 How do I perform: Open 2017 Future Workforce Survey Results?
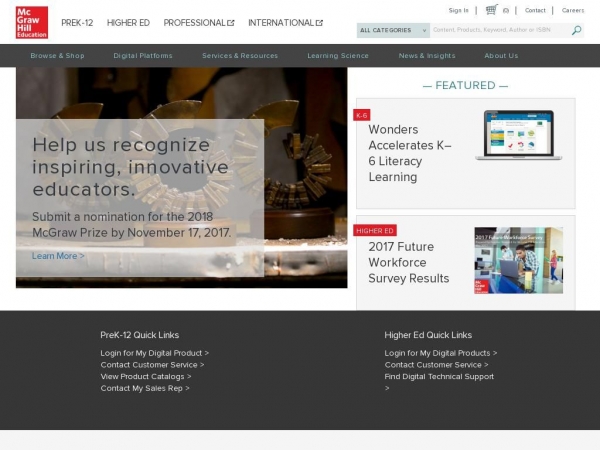tap(409, 262)
